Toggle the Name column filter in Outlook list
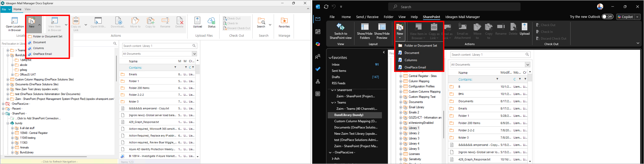The width and height of the screenshot is (644, 164). coord(497,79)
